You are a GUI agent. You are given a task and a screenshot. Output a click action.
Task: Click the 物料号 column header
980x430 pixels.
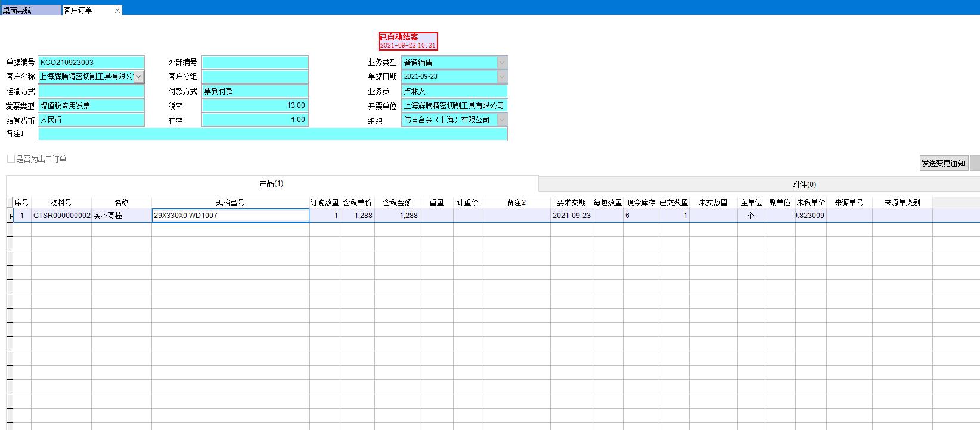pos(61,202)
